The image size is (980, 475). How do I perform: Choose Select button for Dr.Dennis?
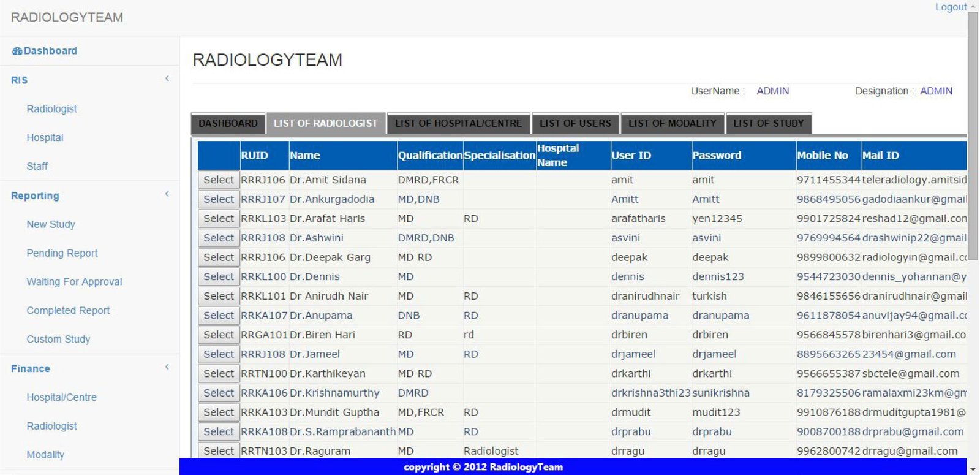click(x=219, y=276)
